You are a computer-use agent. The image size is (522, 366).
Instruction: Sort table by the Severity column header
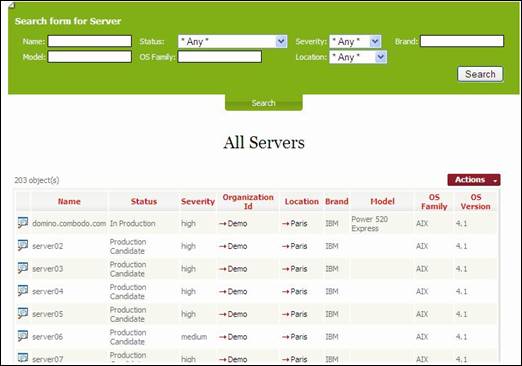(x=198, y=201)
